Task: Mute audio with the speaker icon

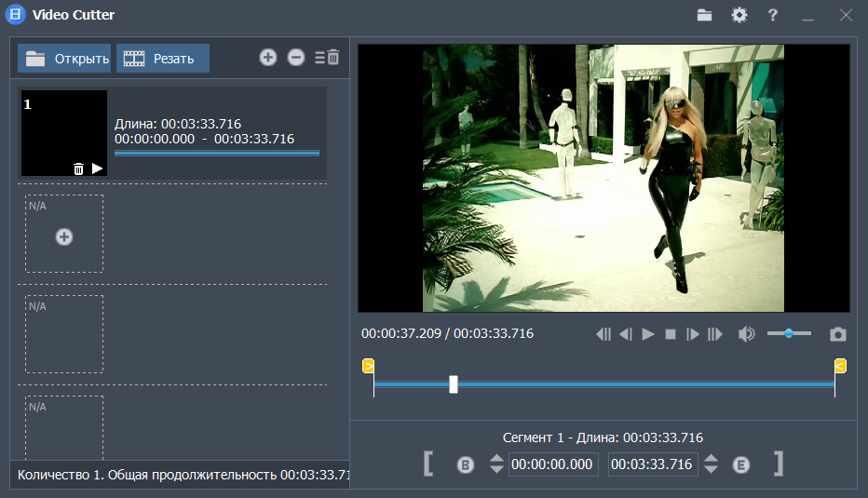Action: [x=746, y=333]
